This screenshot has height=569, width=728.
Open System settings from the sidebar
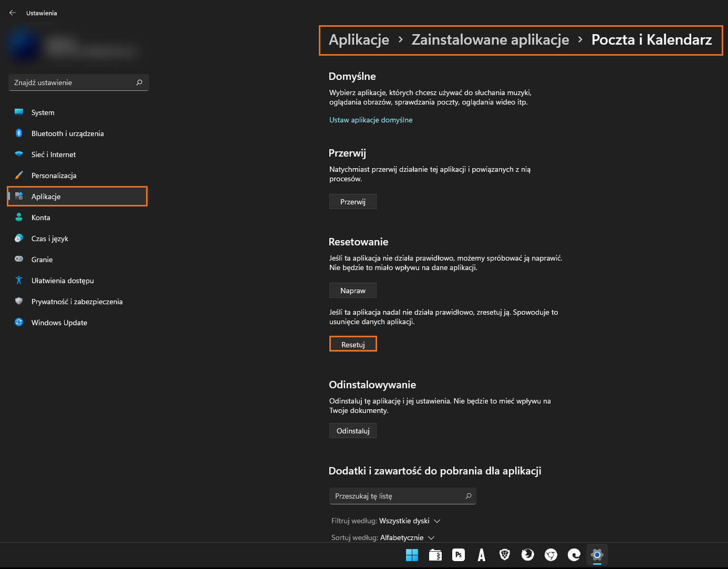click(x=78, y=112)
